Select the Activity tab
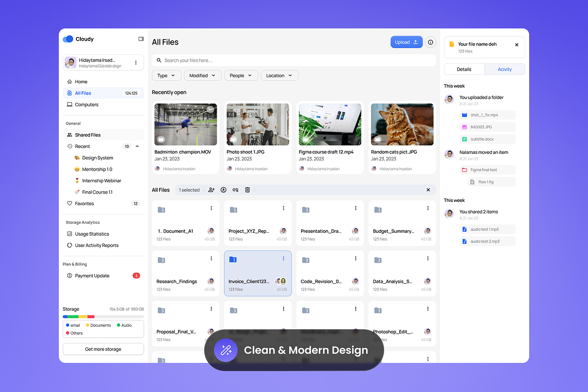588x392 pixels. click(x=505, y=69)
